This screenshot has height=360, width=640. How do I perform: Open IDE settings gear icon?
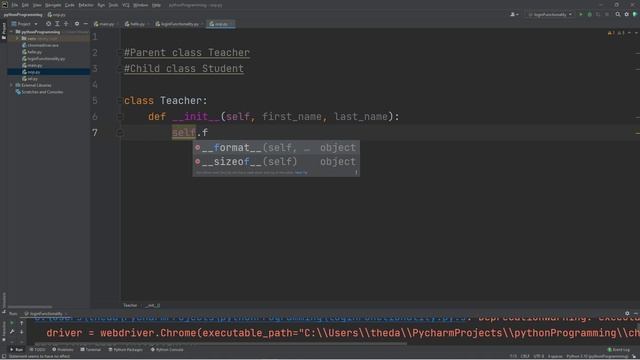[627, 15]
